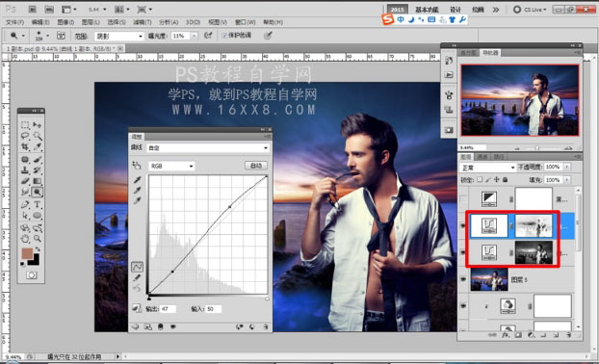Select the Gradient tool
599x364 pixels.
point(37,181)
